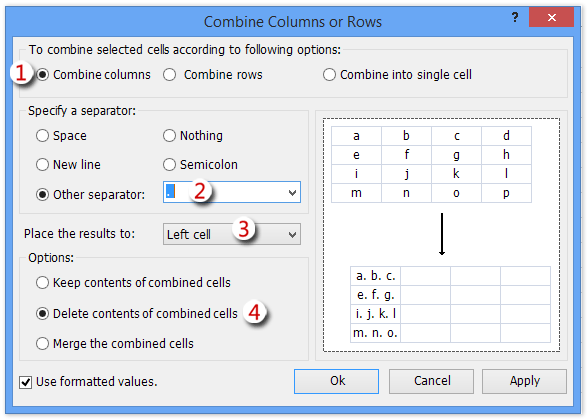Click the dialog title 'Combine Columns or Rows'
This screenshot has width=587, height=419.
293,22
